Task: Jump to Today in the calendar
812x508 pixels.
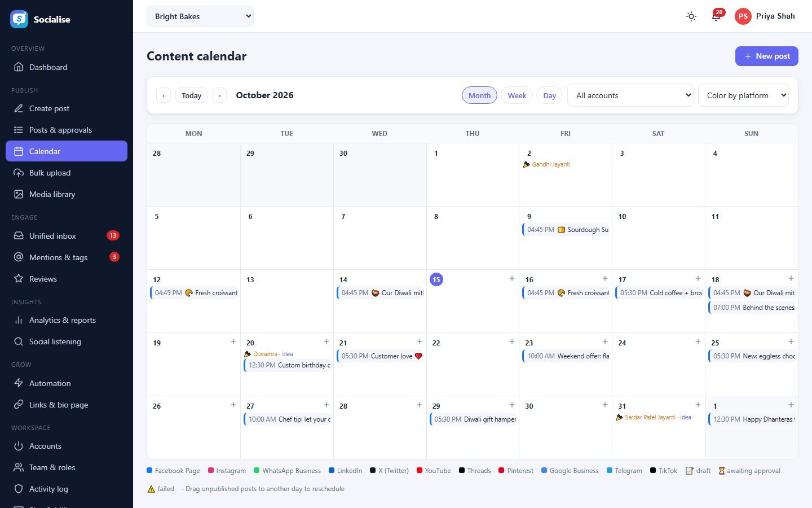Action: [192, 95]
